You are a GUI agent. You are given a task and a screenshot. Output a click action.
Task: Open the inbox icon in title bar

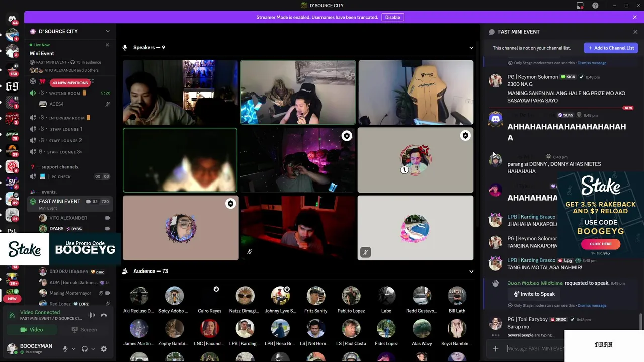[580, 6]
